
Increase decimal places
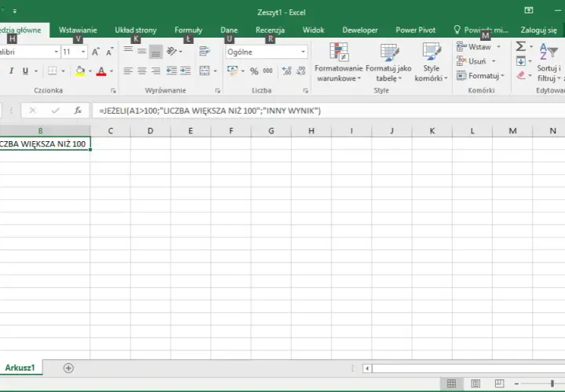[287, 71]
